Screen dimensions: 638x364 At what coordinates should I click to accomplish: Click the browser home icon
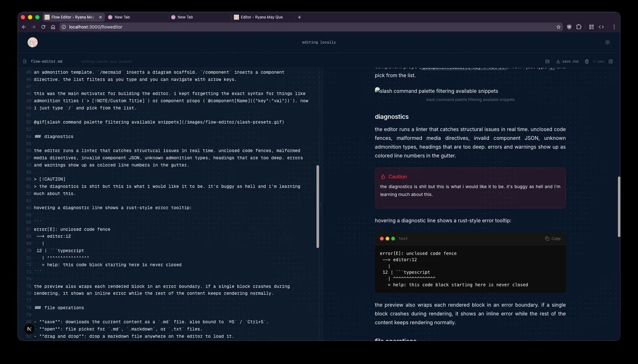tap(53, 27)
